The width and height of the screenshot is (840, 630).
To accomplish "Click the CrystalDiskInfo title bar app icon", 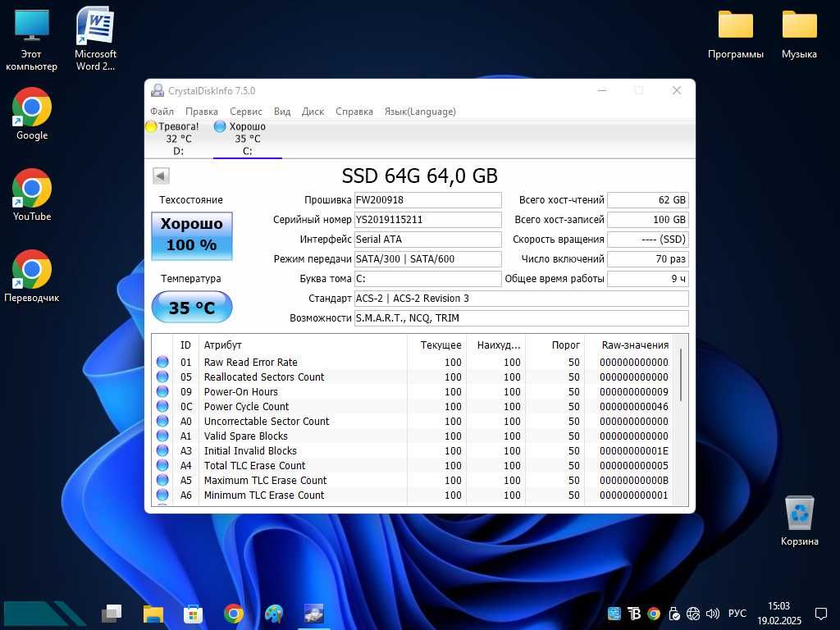I will (x=157, y=90).
